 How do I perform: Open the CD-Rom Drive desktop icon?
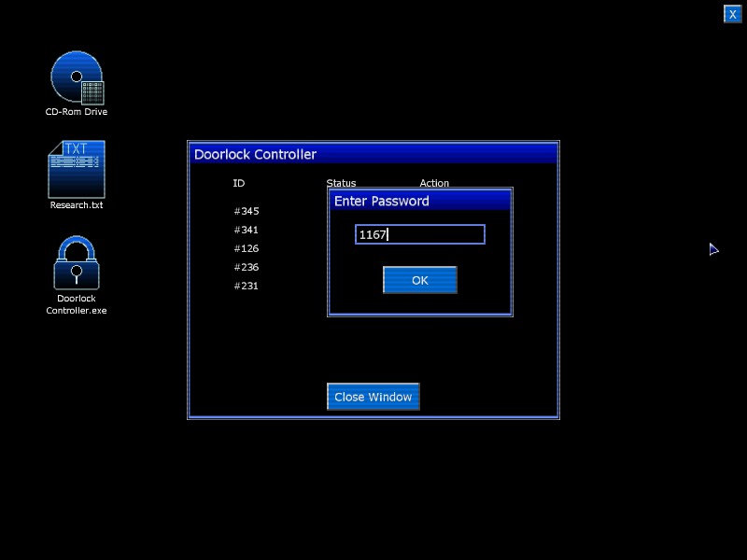coord(77,77)
